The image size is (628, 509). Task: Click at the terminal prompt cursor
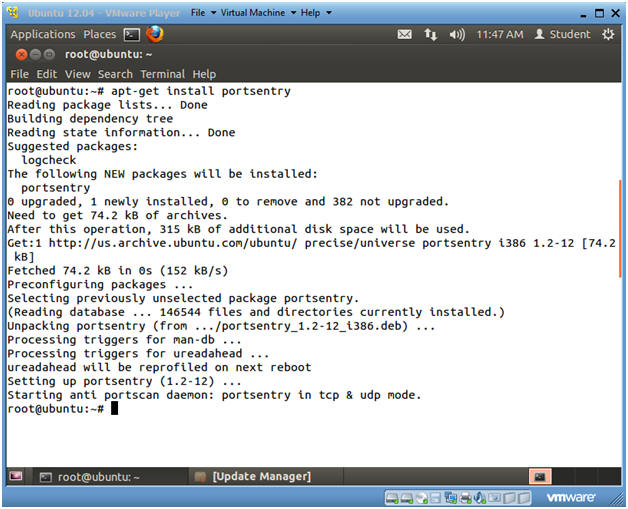[114, 408]
